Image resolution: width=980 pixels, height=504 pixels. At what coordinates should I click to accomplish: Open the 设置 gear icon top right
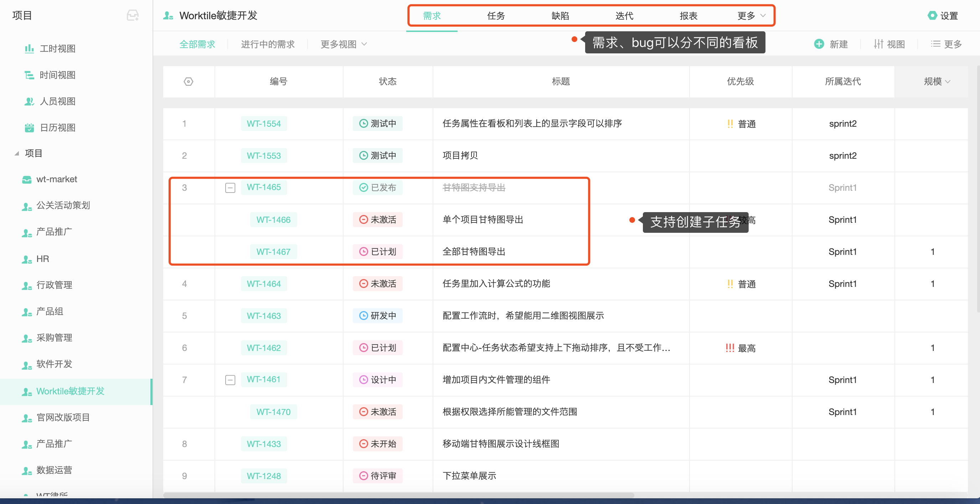point(933,16)
